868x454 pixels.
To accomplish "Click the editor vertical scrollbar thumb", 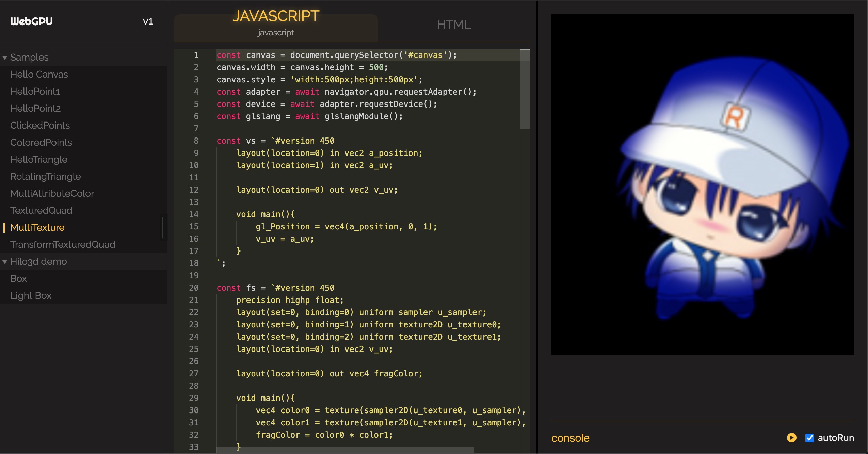I will click(x=525, y=89).
